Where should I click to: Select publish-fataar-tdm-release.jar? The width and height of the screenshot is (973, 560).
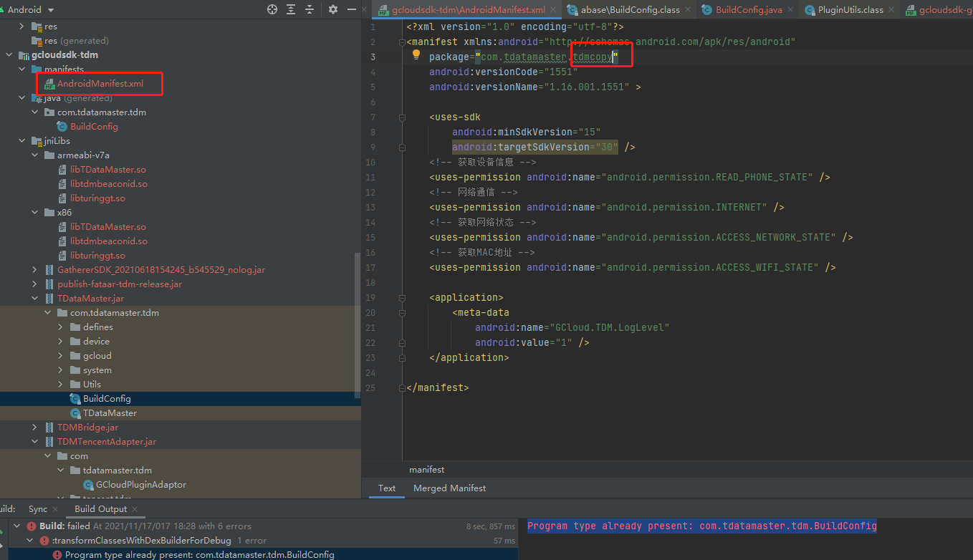pos(120,284)
